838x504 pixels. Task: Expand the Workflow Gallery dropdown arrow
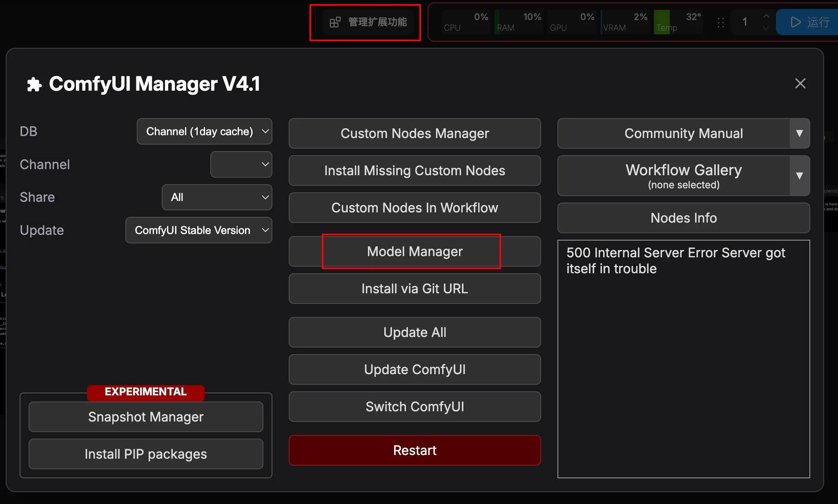800,176
